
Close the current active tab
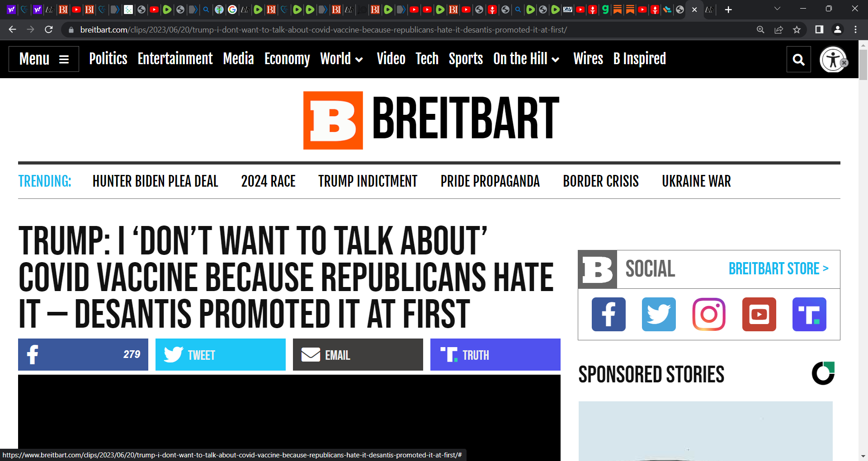[694, 9]
